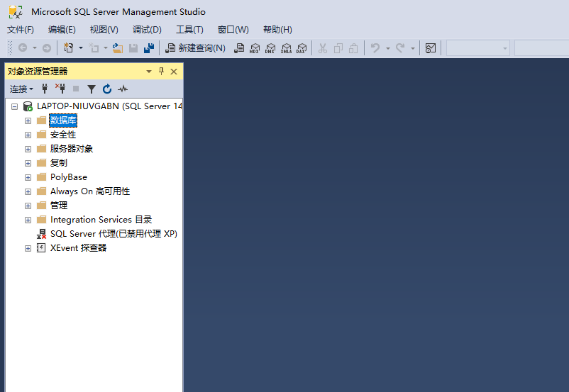This screenshot has width=569, height=392.
Task: Click the Redo arrow icon
Action: click(x=400, y=48)
